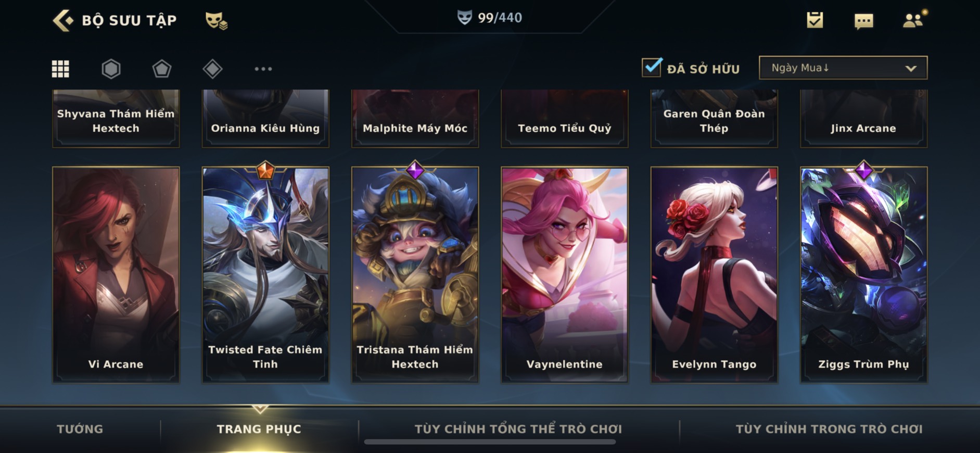Open Tùy Chỉnh Trong Trò Chơi tab

pos(829,429)
